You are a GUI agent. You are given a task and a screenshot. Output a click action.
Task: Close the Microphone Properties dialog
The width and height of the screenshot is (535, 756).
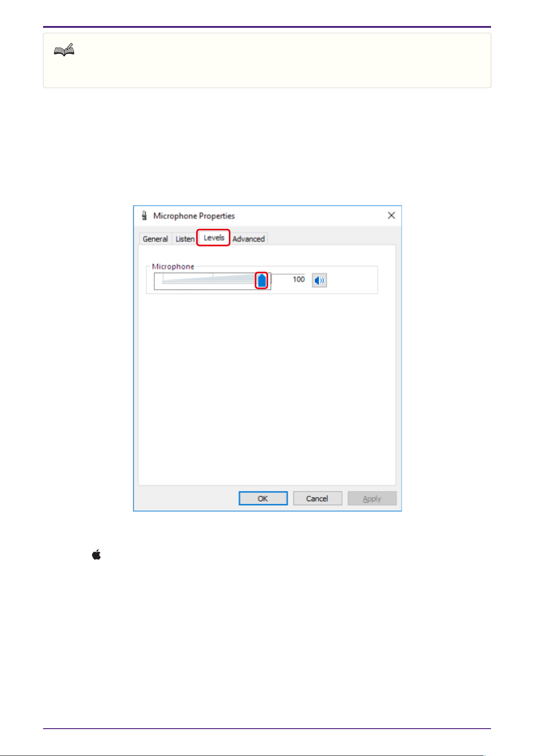click(391, 215)
